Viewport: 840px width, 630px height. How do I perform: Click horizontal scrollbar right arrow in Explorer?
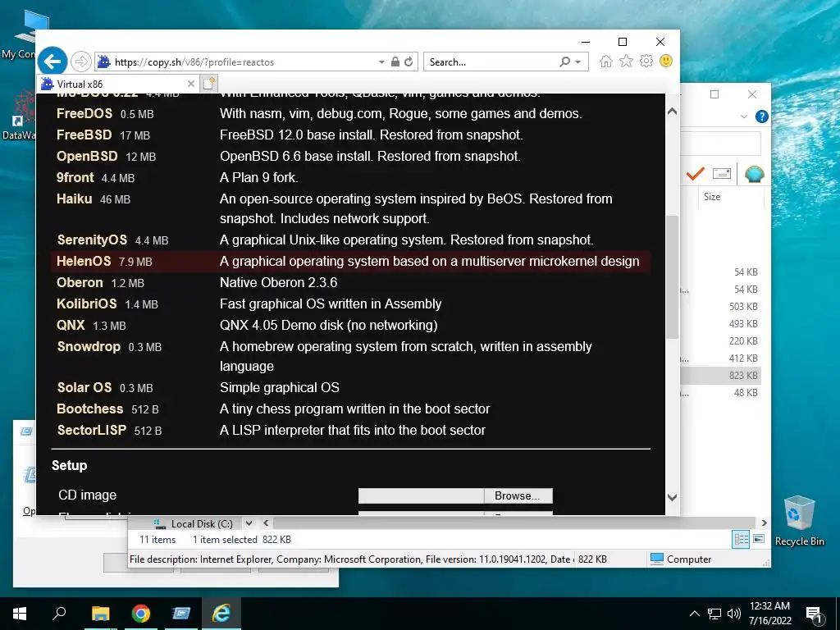click(764, 523)
